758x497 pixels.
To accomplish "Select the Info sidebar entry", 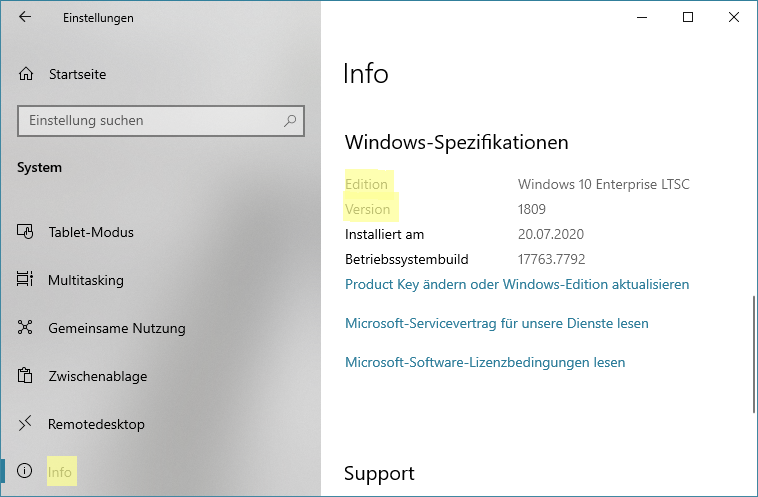I will coord(59,472).
